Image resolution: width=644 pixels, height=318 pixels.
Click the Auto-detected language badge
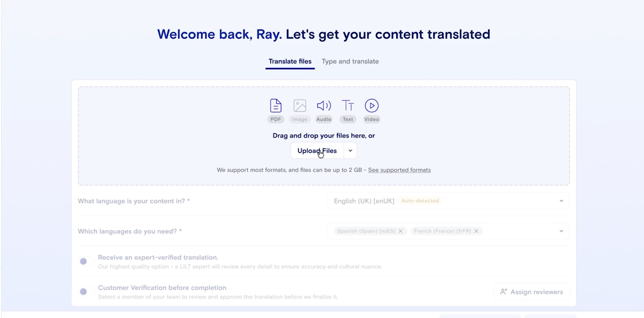pos(420,201)
